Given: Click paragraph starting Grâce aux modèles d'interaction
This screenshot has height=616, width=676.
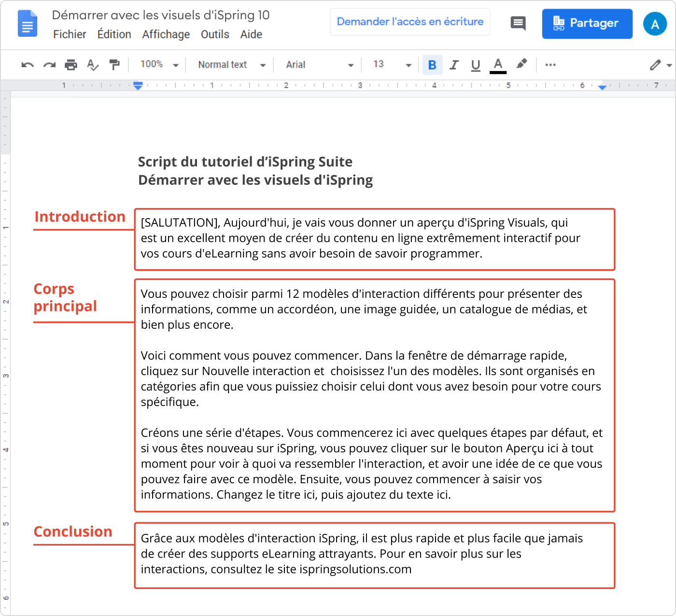Looking at the screenshot, I should tap(362, 554).
